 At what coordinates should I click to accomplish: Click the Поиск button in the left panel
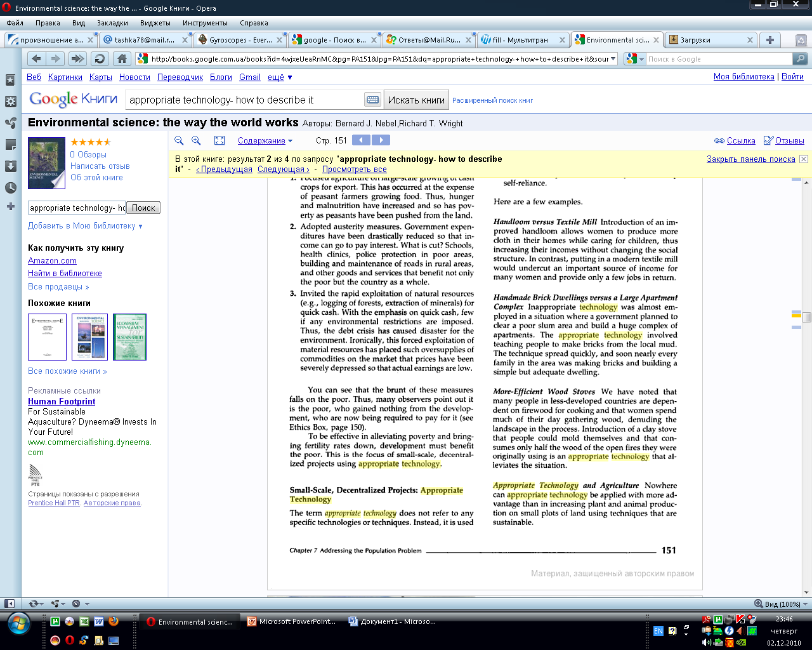143,208
